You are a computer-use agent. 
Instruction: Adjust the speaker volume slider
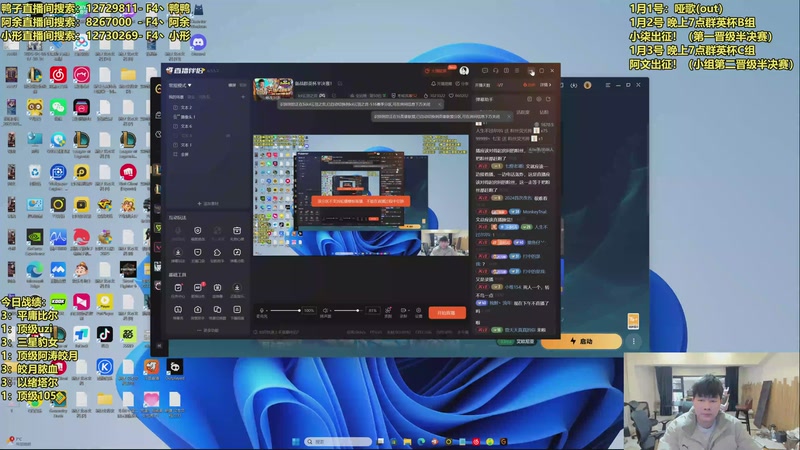pyautogui.click(x=348, y=310)
